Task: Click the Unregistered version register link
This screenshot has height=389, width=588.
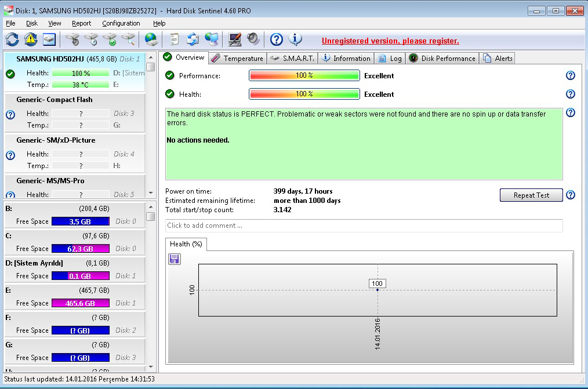Action: (390, 41)
